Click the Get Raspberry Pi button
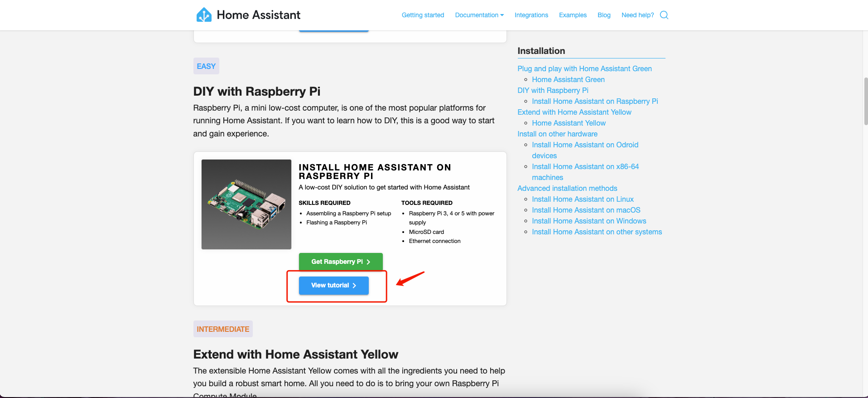 pos(341,262)
